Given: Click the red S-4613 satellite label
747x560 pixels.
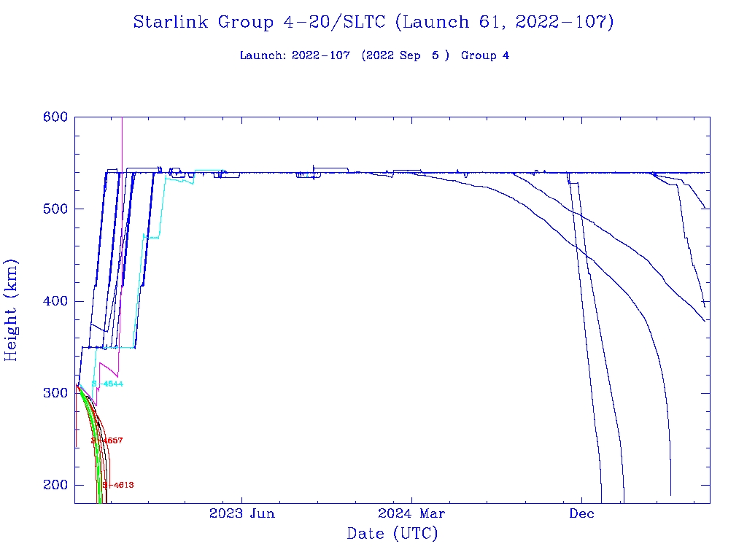Looking at the screenshot, I should 117,485.
